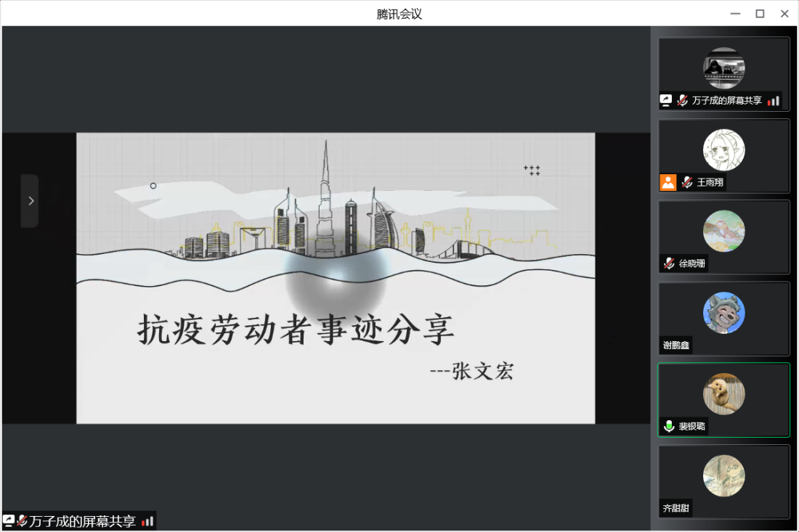Click 王雨翔's anime sketch avatar
This screenshot has height=532, width=799.
[x=723, y=150]
